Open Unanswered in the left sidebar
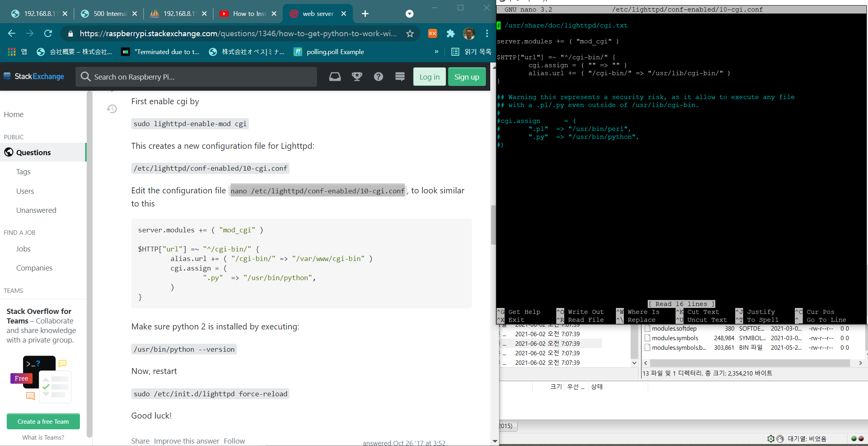Viewport: 868px width, 446px height. coord(36,210)
